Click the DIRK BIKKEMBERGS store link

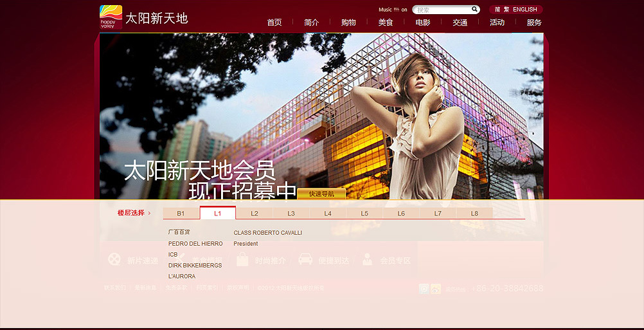195,266
